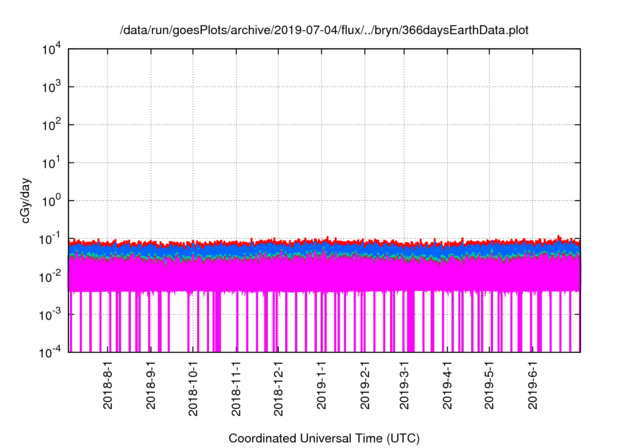Image resolution: width=640 pixels, height=448 pixels.
Task: Click the 2019-3-1 date label
Action: point(404,385)
